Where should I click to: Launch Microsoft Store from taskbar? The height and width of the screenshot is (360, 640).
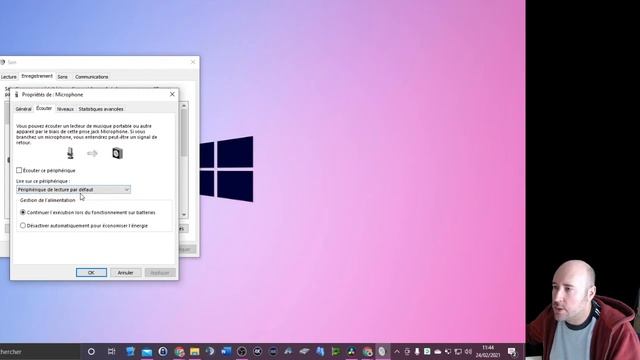(130, 351)
